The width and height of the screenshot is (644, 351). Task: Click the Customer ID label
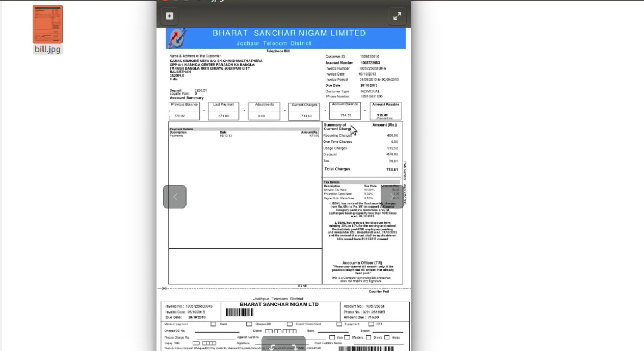[x=335, y=57]
